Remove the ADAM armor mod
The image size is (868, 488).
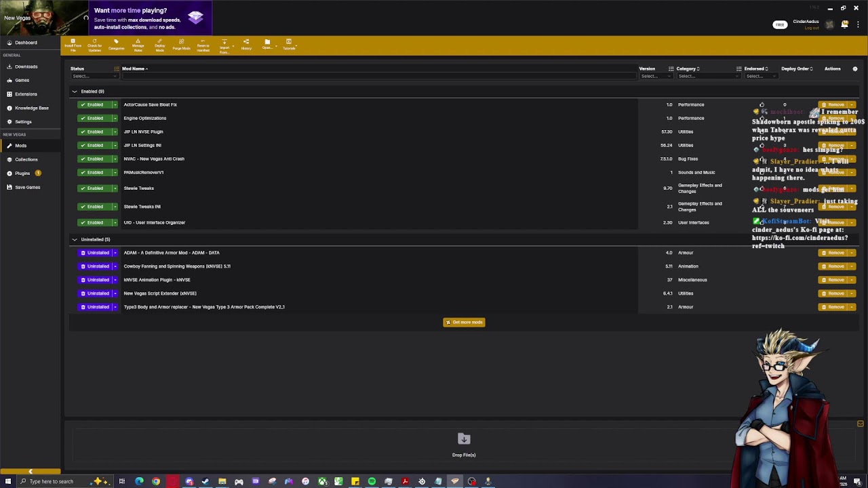833,253
